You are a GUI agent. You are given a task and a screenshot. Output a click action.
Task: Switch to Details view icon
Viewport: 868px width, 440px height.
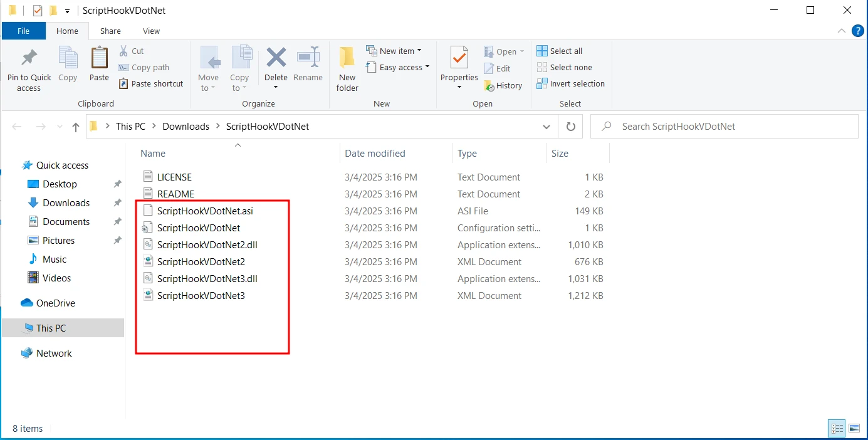click(x=837, y=429)
